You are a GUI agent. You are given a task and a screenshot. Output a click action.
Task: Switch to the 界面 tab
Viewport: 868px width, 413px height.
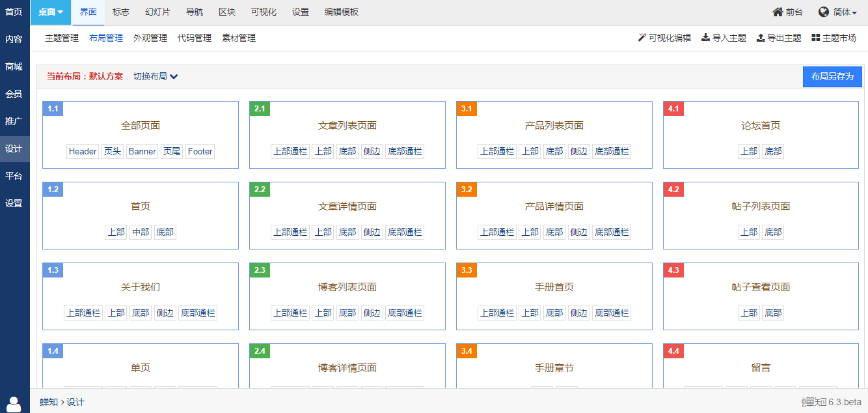point(88,11)
